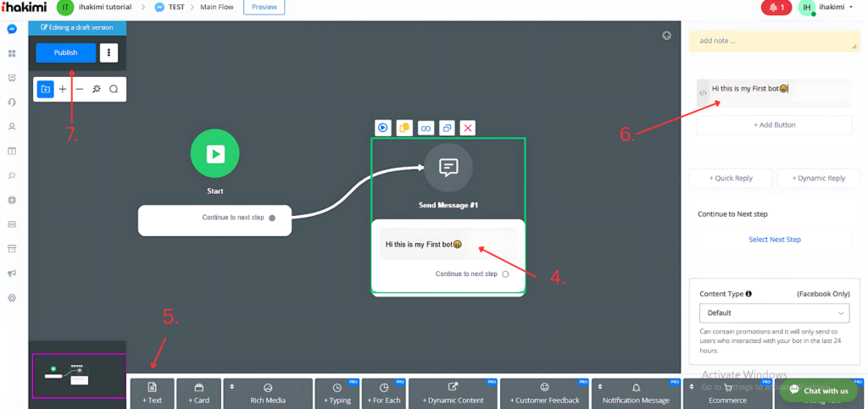Click the zoom out minus icon
The image size is (868, 409).
pos(80,89)
